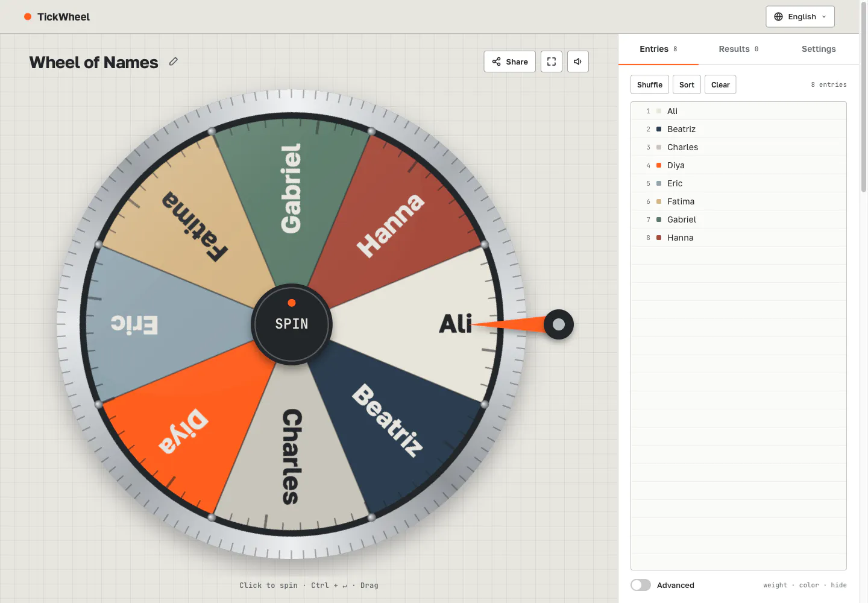Shuffle the entries list

650,84
